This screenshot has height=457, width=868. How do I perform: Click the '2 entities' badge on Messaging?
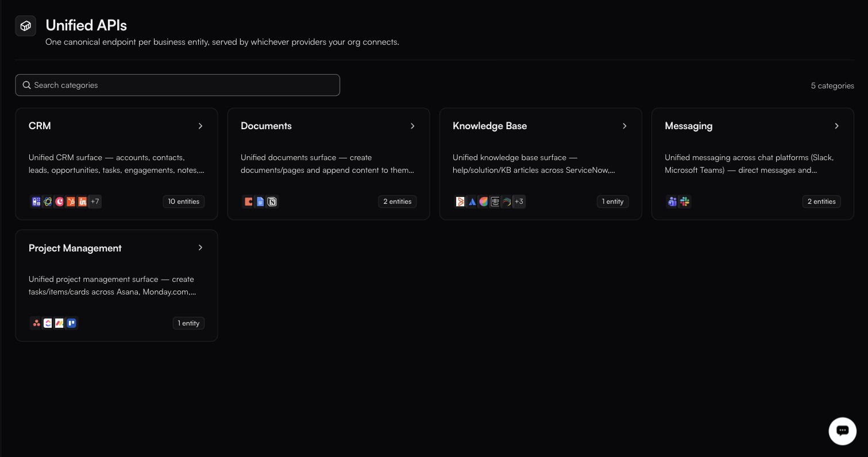coord(821,202)
